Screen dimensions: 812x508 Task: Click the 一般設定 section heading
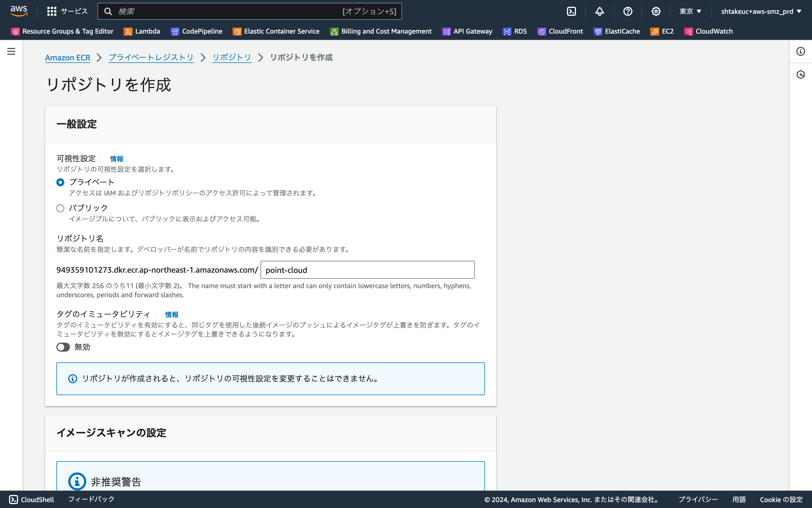[x=76, y=124]
